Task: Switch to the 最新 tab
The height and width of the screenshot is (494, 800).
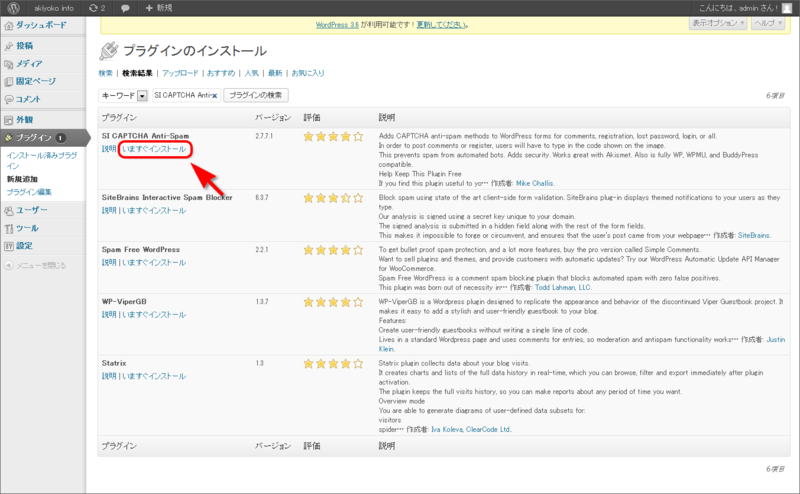Action: pos(275,73)
